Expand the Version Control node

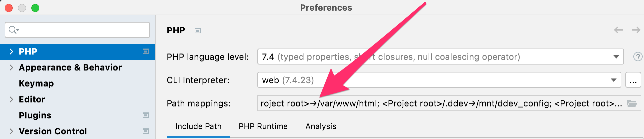(11, 131)
